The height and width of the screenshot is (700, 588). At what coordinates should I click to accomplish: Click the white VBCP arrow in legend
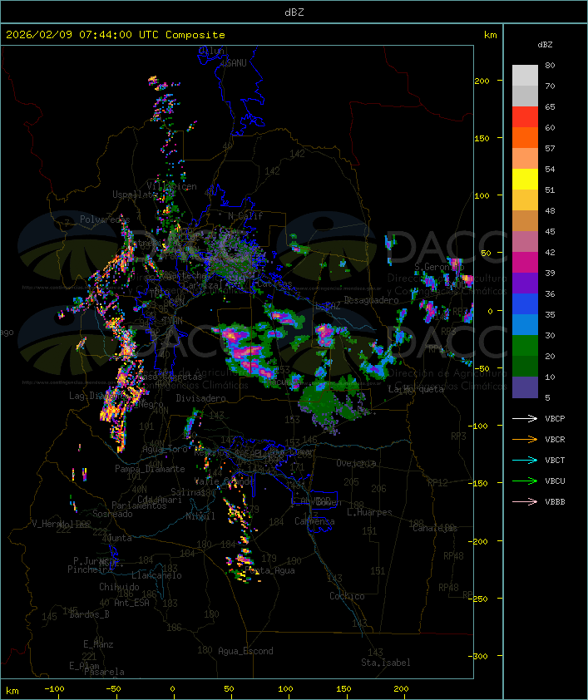524,419
